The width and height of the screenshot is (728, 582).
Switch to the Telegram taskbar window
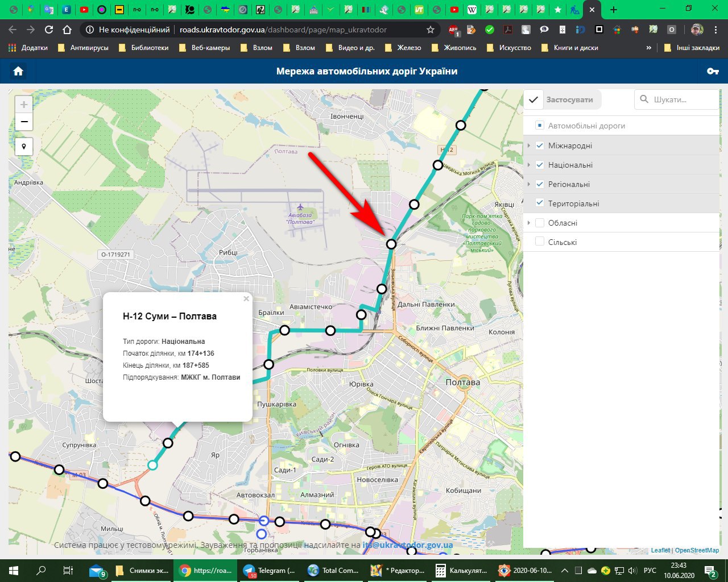[x=270, y=570]
